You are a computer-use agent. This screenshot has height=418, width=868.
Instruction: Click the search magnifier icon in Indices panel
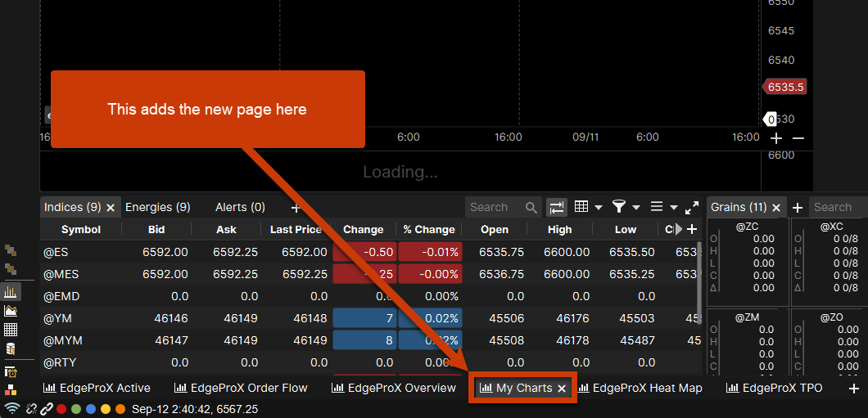click(531, 208)
